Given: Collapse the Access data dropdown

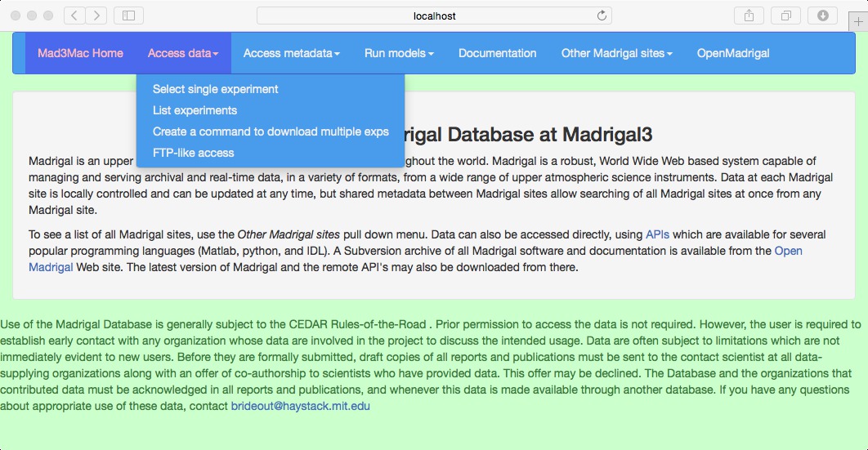Looking at the screenshot, I should point(183,53).
